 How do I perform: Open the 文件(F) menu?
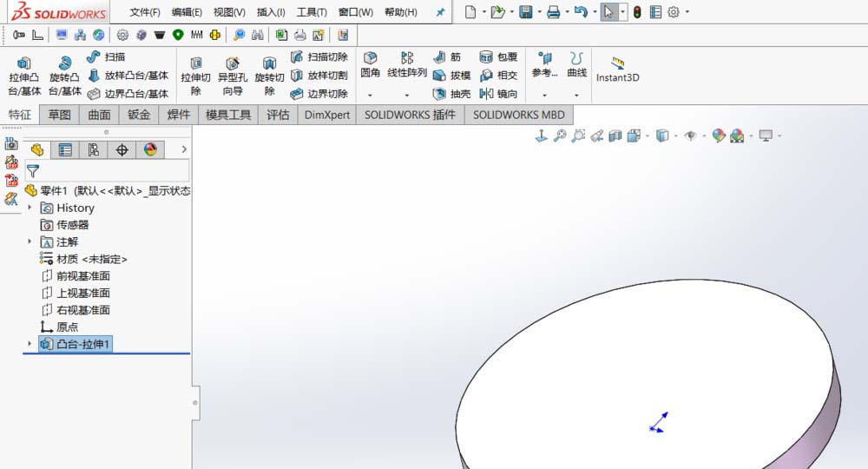tap(145, 11)
